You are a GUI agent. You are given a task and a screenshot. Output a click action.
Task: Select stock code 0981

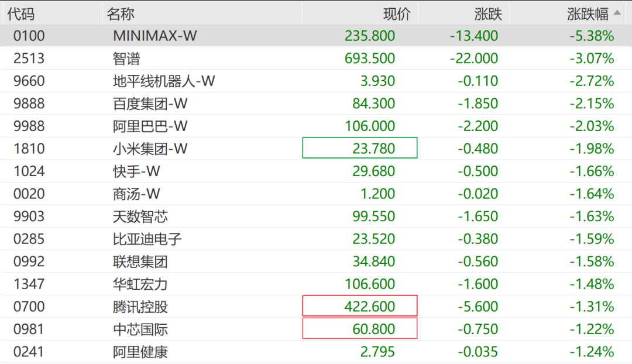[x=29, y=329]
